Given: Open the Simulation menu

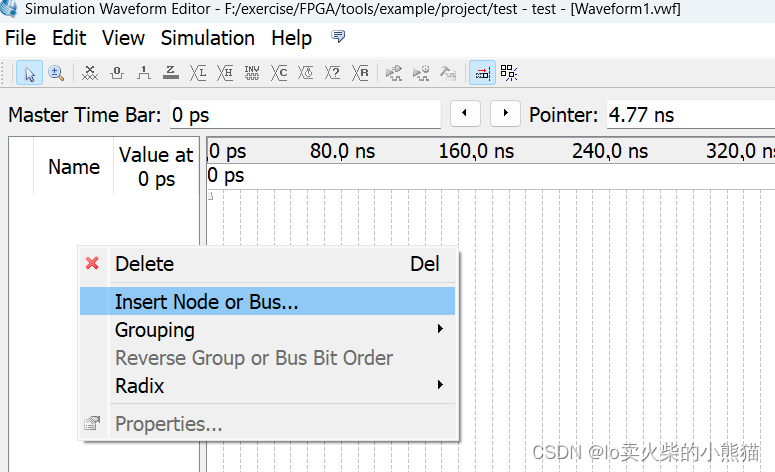Looking at the screenshot, I should tap(207, 38).
